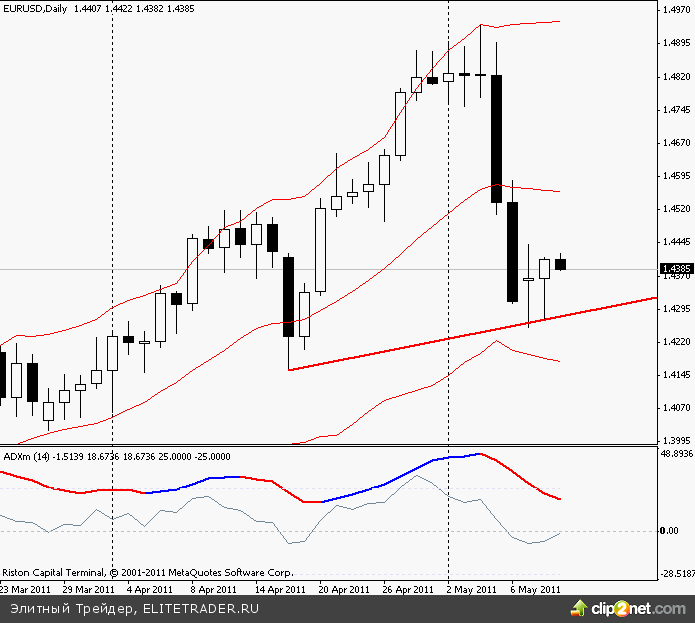Click the 23 Mar 2011 date label

point(25,590)
